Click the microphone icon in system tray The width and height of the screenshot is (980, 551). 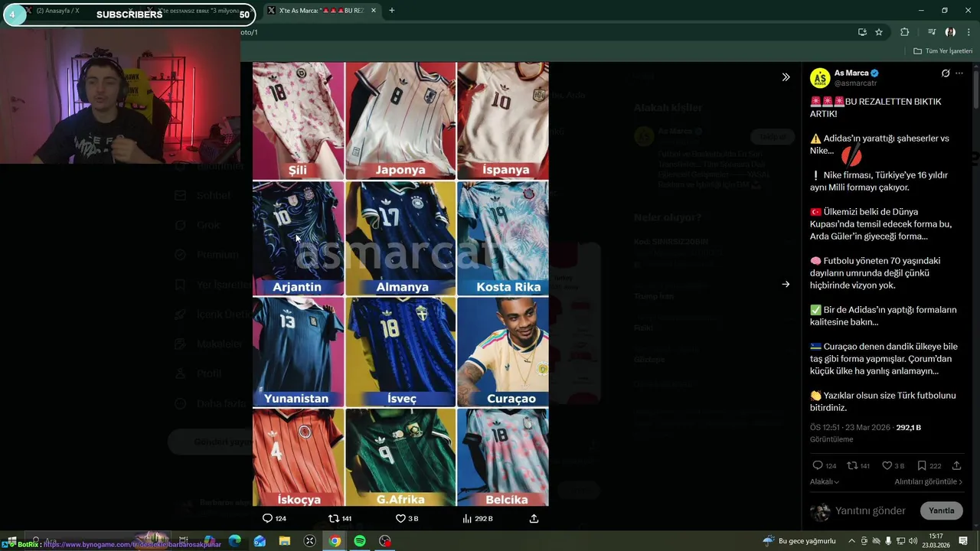tap(888, 541)
